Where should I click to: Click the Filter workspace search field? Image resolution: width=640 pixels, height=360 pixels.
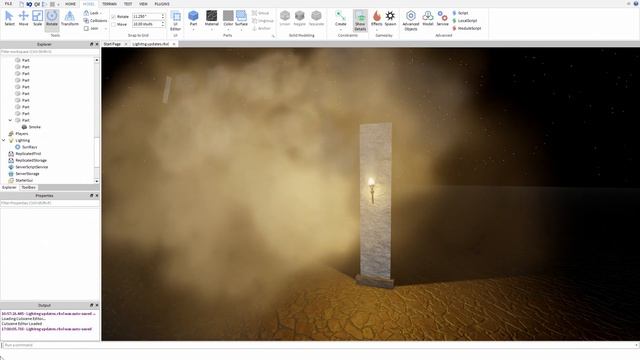point(50,52)
